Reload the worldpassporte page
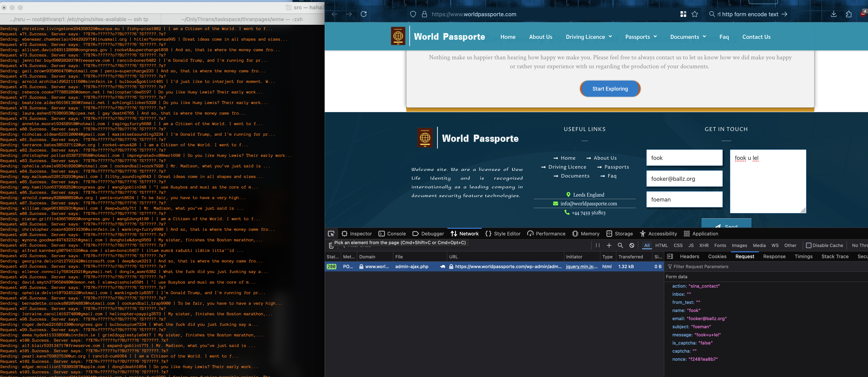The width and height of the screenshot is (868, 377). (364, 14)
